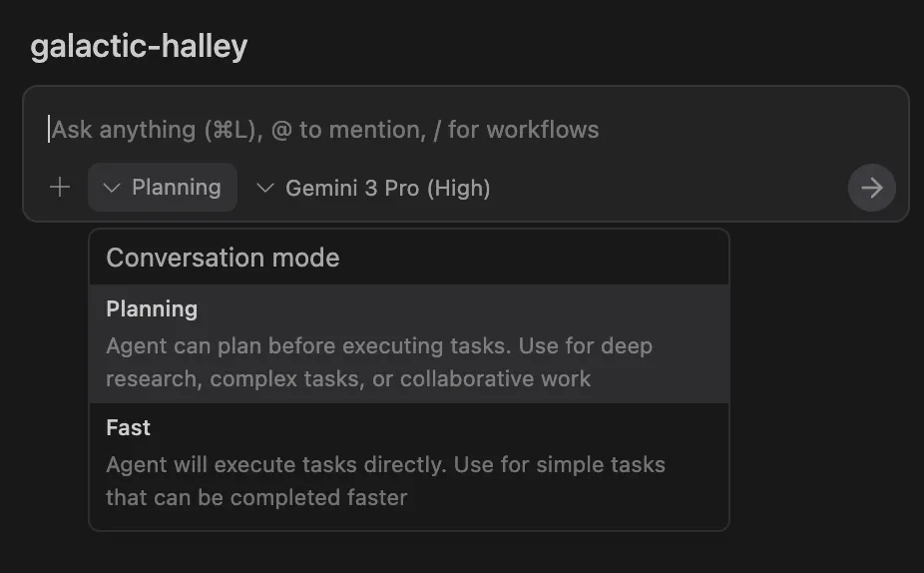Click 'Agent can plan before executing tasks' line

coord(379,346)
